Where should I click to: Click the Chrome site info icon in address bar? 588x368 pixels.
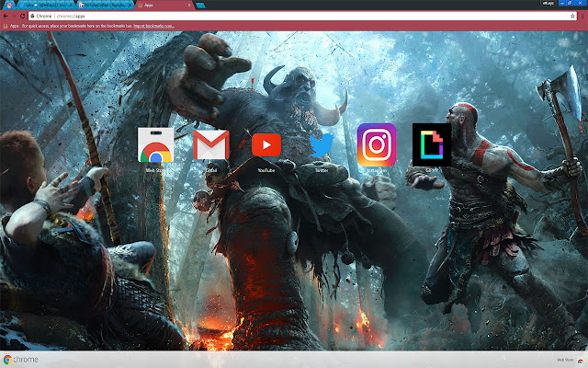click(x=33, y=17)
